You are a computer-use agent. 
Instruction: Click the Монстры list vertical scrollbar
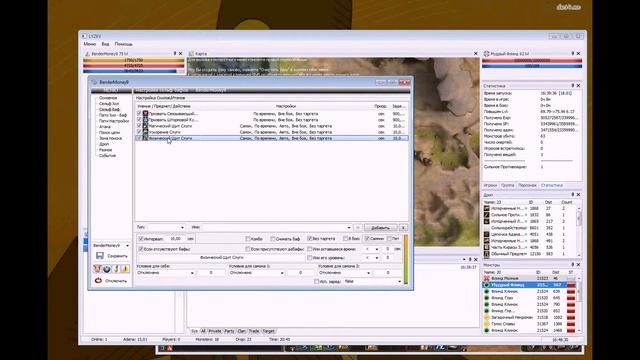pos(579,304)
